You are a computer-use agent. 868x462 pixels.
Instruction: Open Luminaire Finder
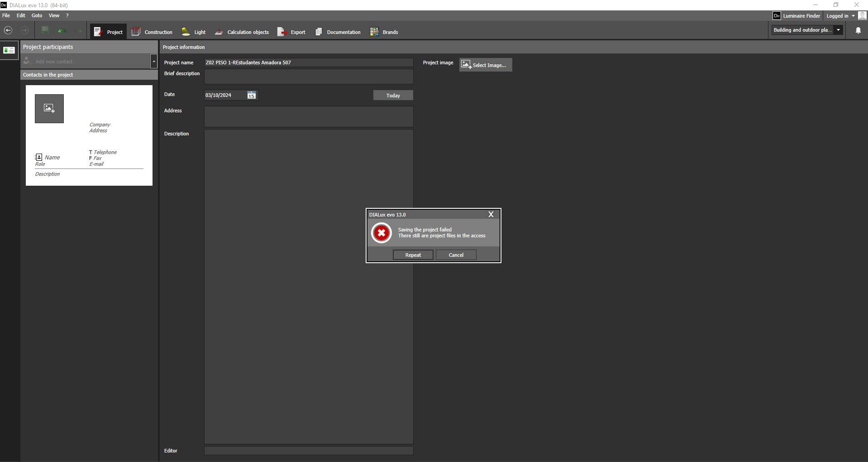801,16
